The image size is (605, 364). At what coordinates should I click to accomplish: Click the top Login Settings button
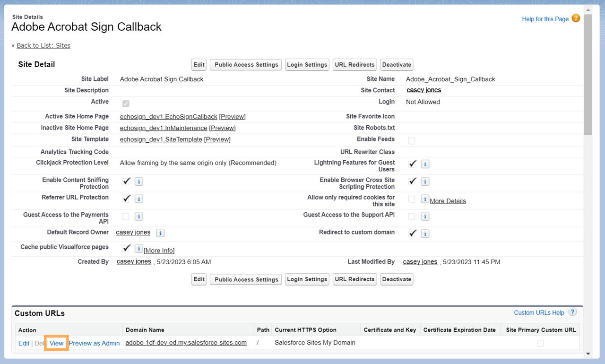[307, 65]
